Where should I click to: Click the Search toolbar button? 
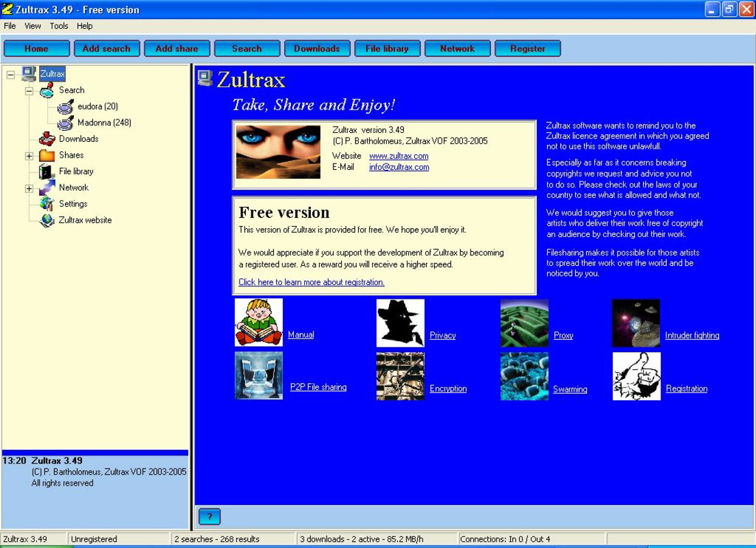click(x=247, y=48)
